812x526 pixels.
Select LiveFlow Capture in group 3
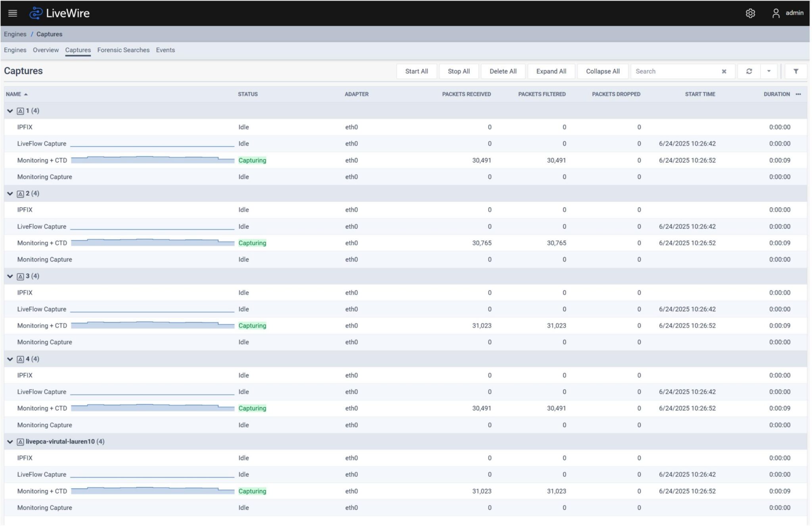[42, 309]
